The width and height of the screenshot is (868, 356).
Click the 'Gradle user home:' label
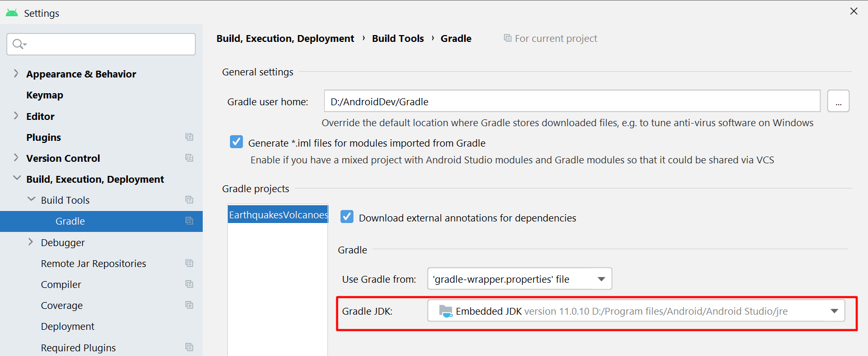click(x=268, y=102)
